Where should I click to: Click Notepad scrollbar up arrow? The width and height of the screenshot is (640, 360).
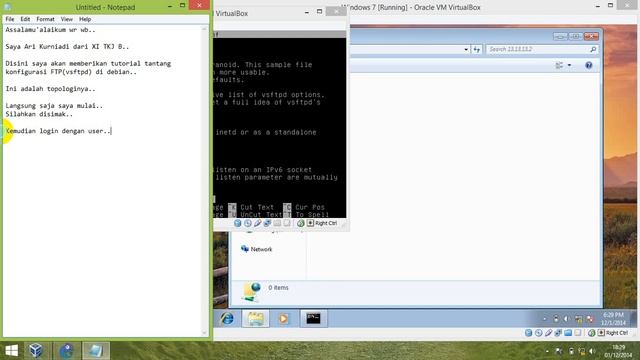point(204,29)
